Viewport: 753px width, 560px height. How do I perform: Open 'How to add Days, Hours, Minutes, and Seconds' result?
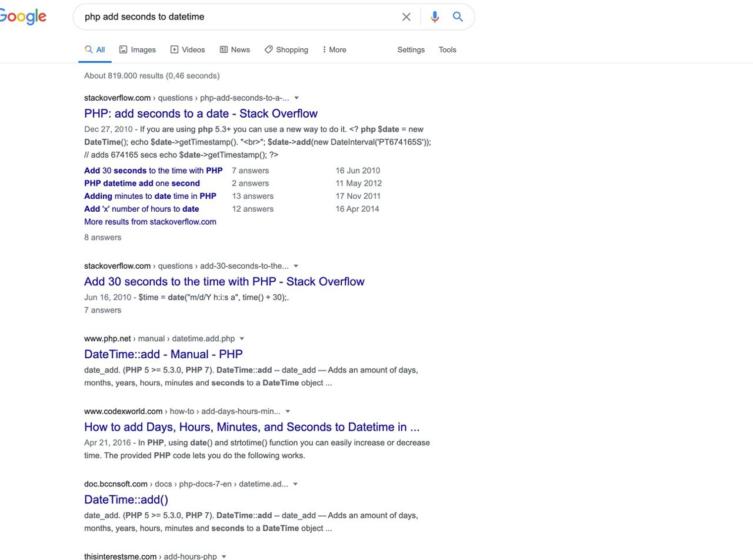(252, 428)
